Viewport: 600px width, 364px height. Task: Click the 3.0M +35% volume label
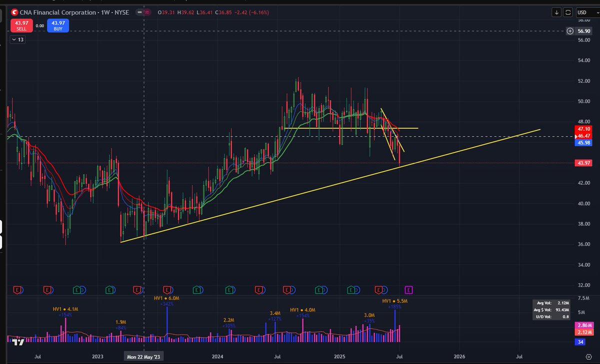[369, 318]
